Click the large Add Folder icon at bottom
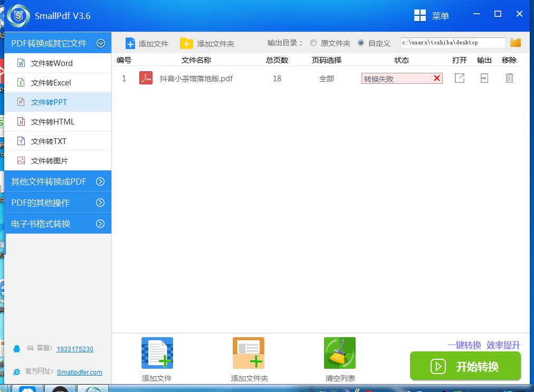The height and width of the screenshot is (392, 534). pos(249,353)
